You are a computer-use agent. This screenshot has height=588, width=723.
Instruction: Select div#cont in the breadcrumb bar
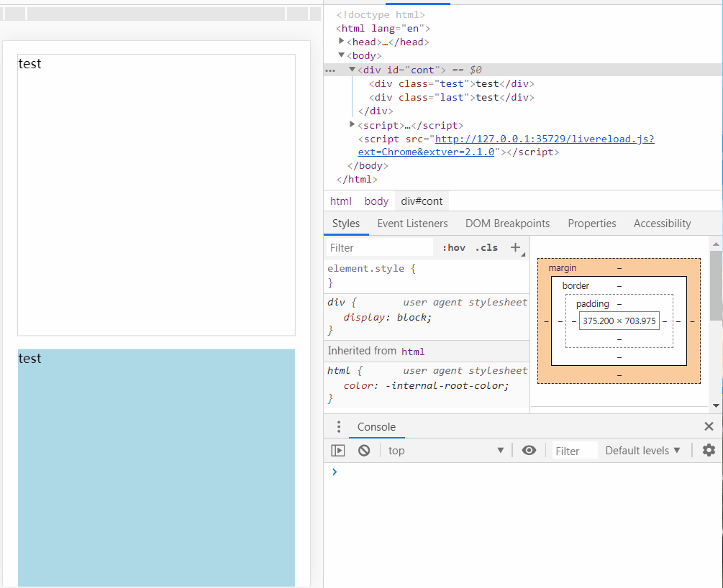coord(422,201)
